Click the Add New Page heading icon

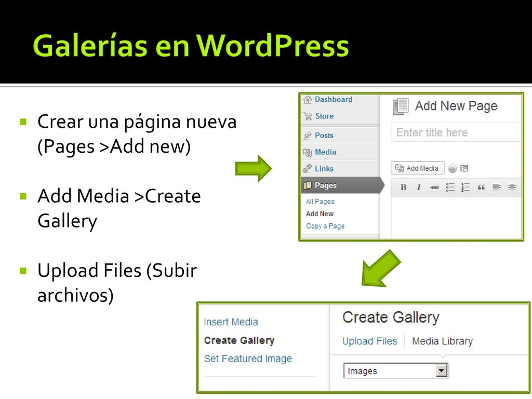pyautogui.click(x=401, y=106)
